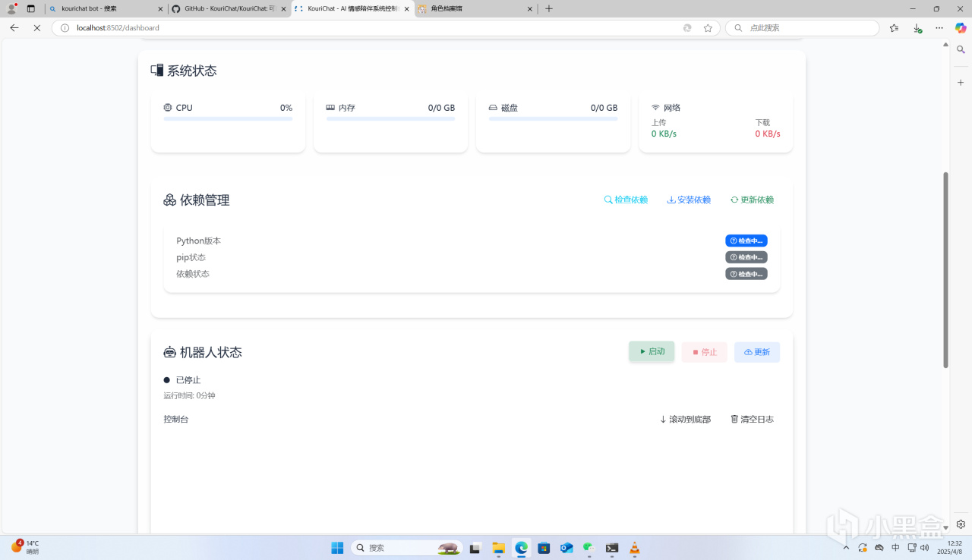Viewport: 972px width, 560px height.
Task: Open the tab actions menu icon
Action: coord(31,8)
